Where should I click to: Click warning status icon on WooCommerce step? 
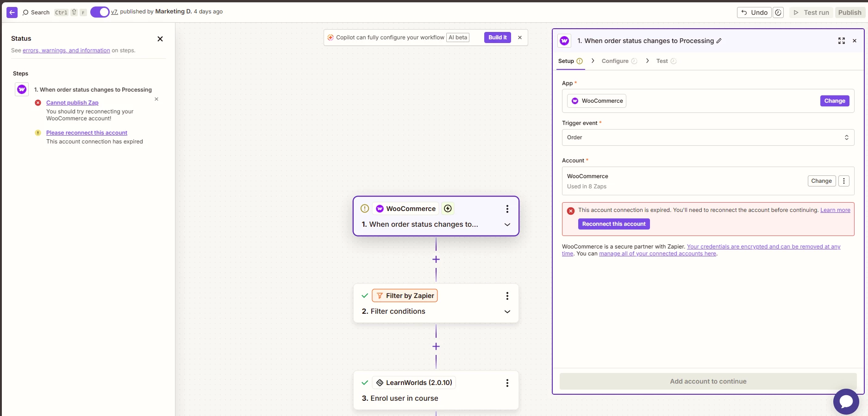pos(365,209)
